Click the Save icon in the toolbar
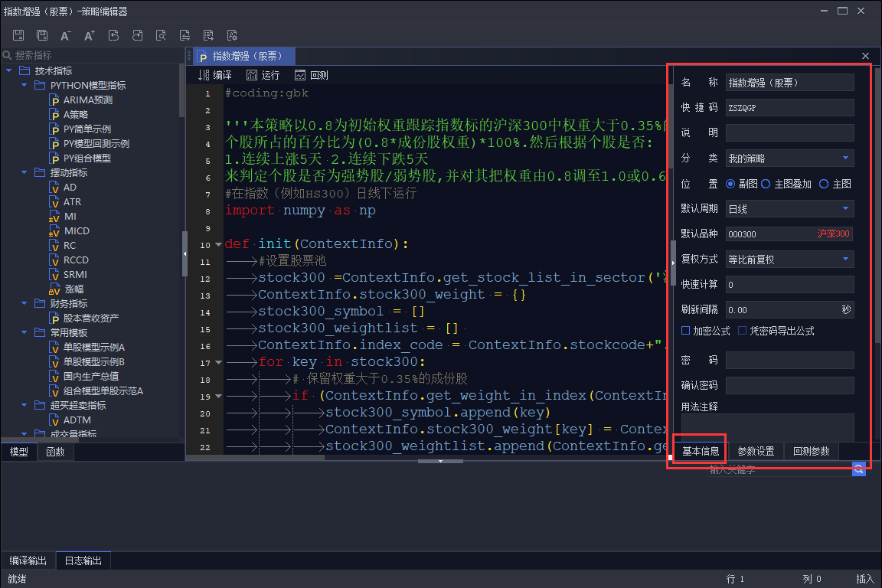The image size is (882, 588). [x=18, y=35]
